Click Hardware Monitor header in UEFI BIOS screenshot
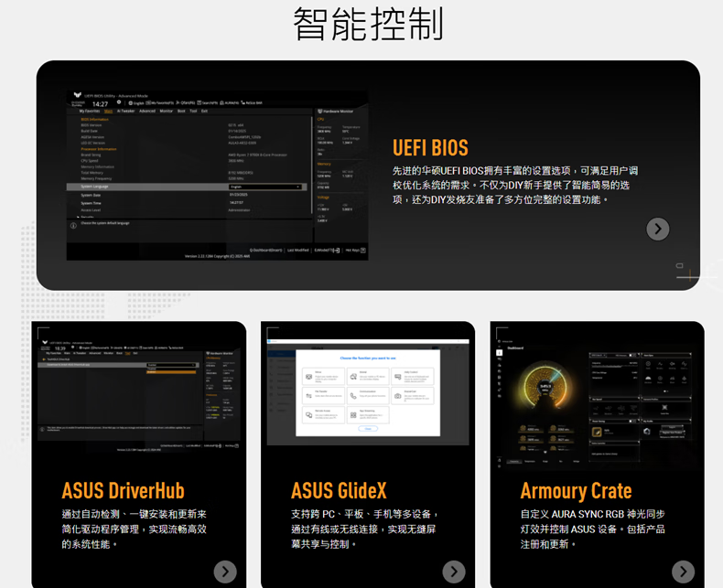 coord(340,111)
